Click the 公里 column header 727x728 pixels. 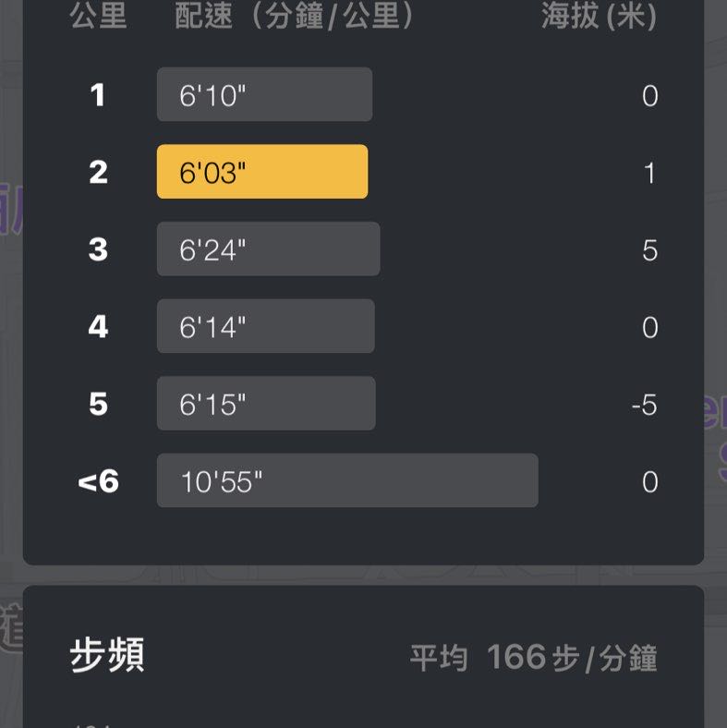98,17
